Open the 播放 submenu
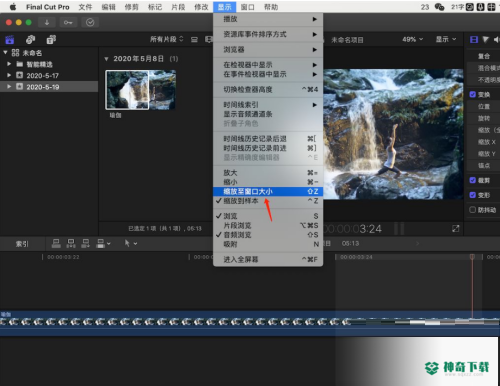The image size is (500, 386). click(268, 19)
